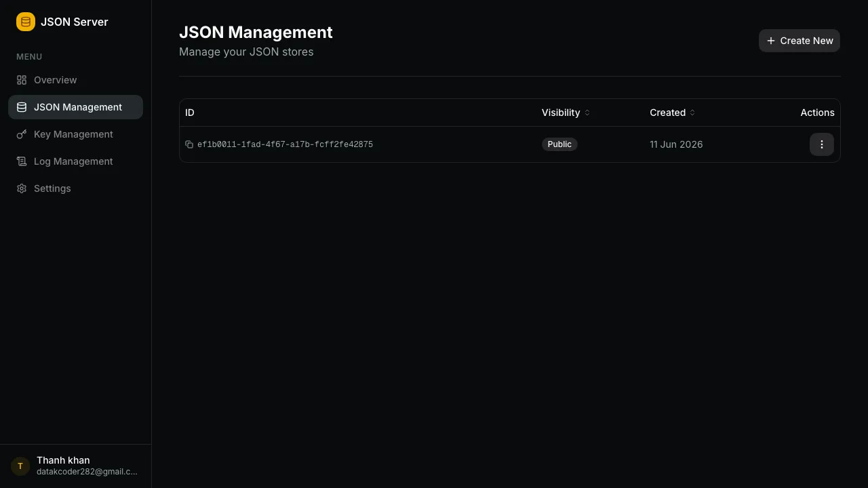Click the Settings gear icon
Screen dimensions: 868x488
(x=22, y=188)
